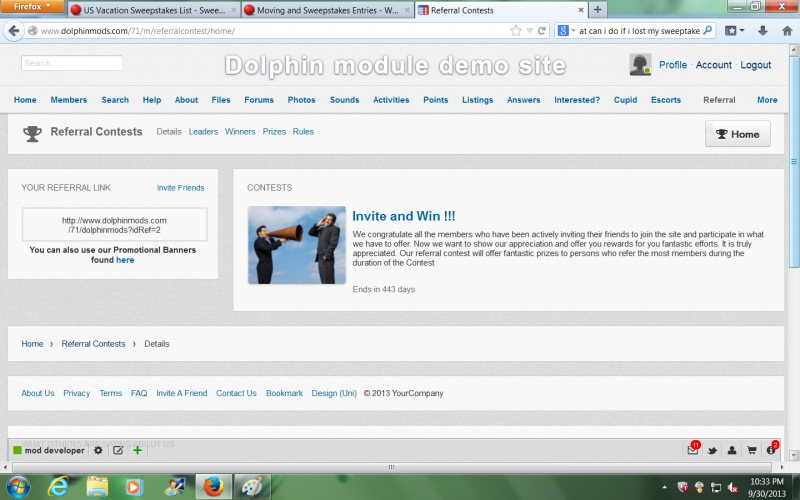Open the mail icon with notifications

point(693,449)
